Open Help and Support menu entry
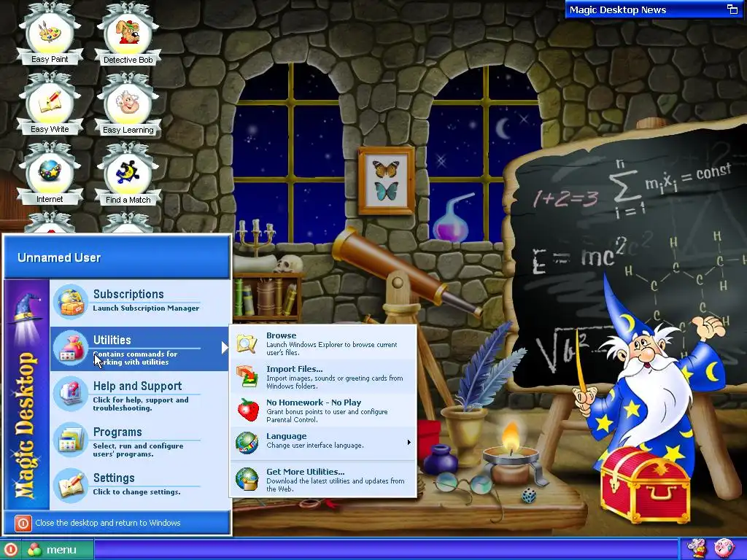The height and width of the screenshot is (560, 747). [140, 394]
